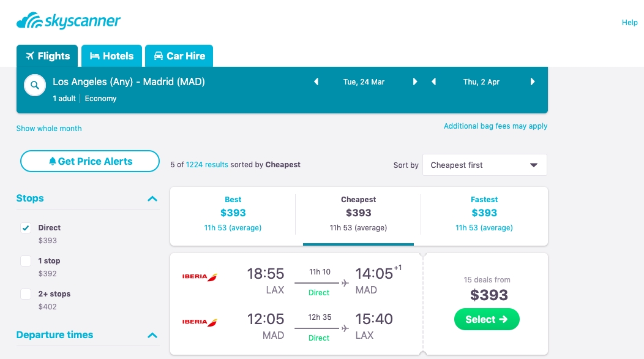Open the Sort by Cheapest first dropdown

point(485,165)
